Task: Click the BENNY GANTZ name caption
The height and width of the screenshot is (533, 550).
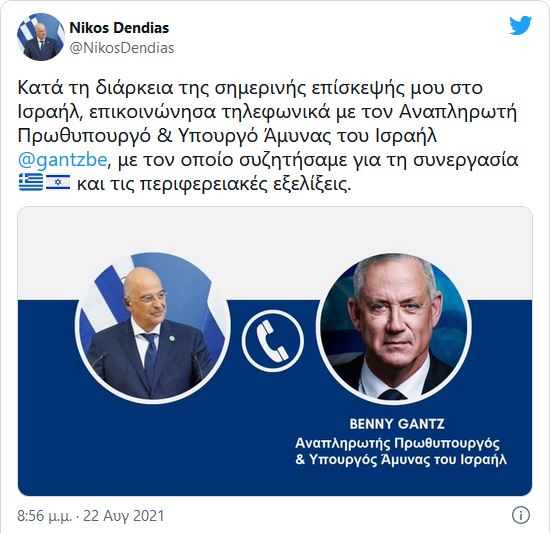Action: coord(397,424)
